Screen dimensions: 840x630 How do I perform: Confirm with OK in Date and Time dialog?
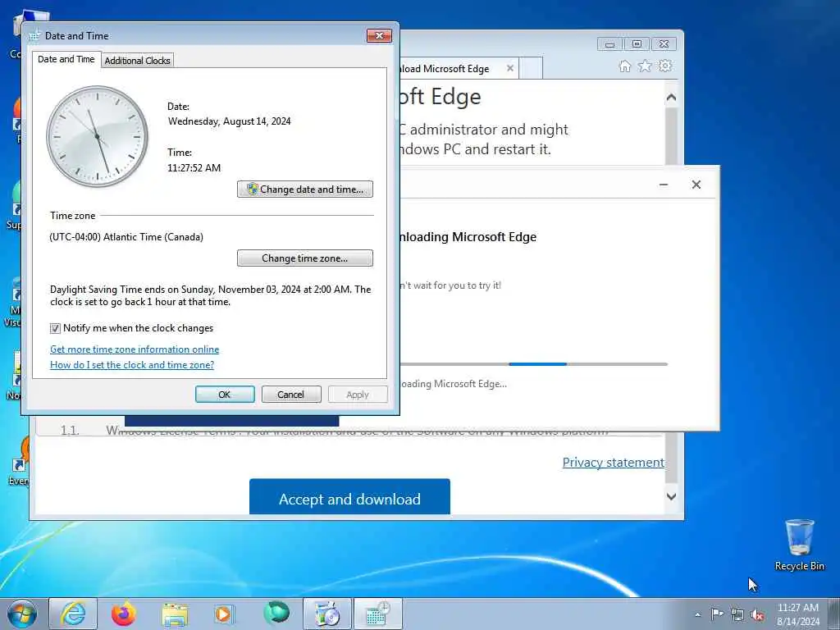(x=225, y=395)
